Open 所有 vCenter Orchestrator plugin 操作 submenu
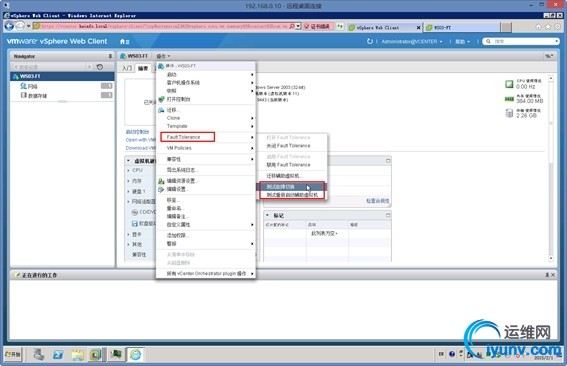This screenshot has width=567, height=366. tap(206, 274)
